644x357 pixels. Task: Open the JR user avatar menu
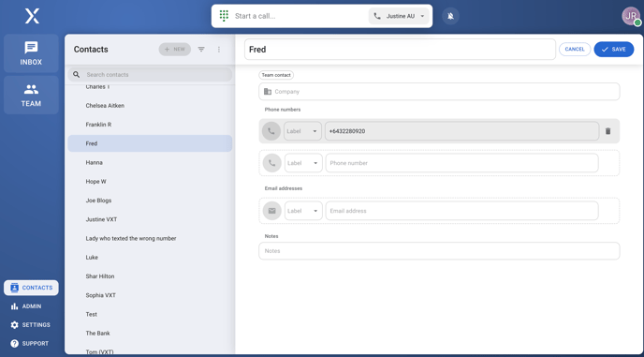click(631, 16)
